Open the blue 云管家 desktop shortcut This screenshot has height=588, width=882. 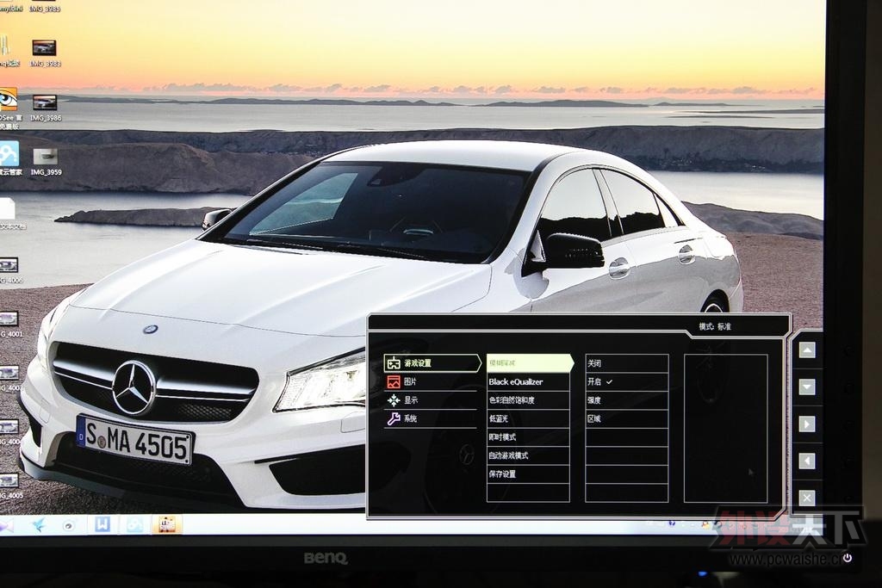pyautogui.click(x=9, y=158)
